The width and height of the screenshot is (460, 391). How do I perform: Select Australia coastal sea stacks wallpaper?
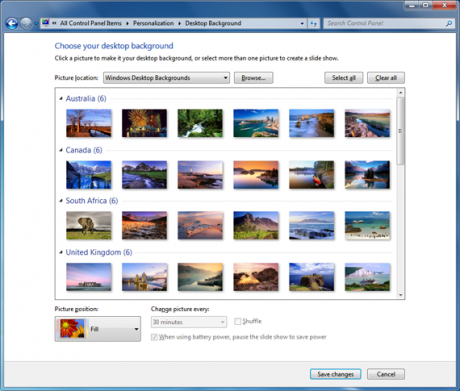coord(311,123)
